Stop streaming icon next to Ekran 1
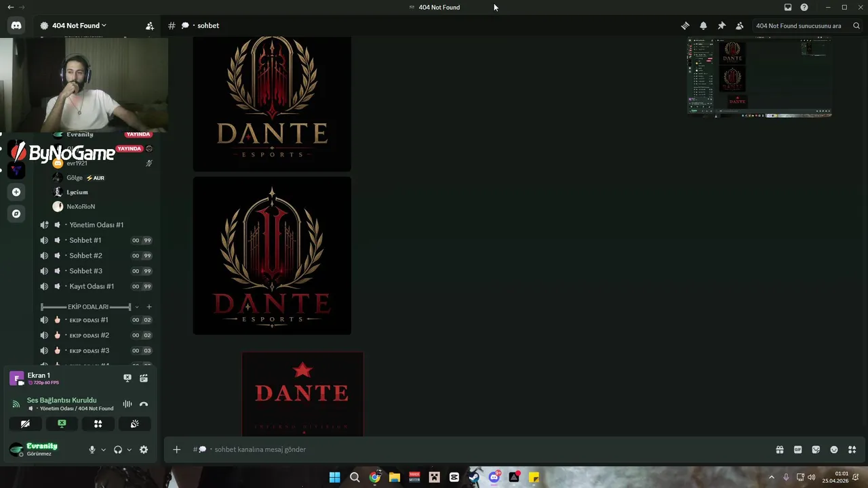Image resolution: width=868 pixels, height=488 pixels. pos(127,378)
